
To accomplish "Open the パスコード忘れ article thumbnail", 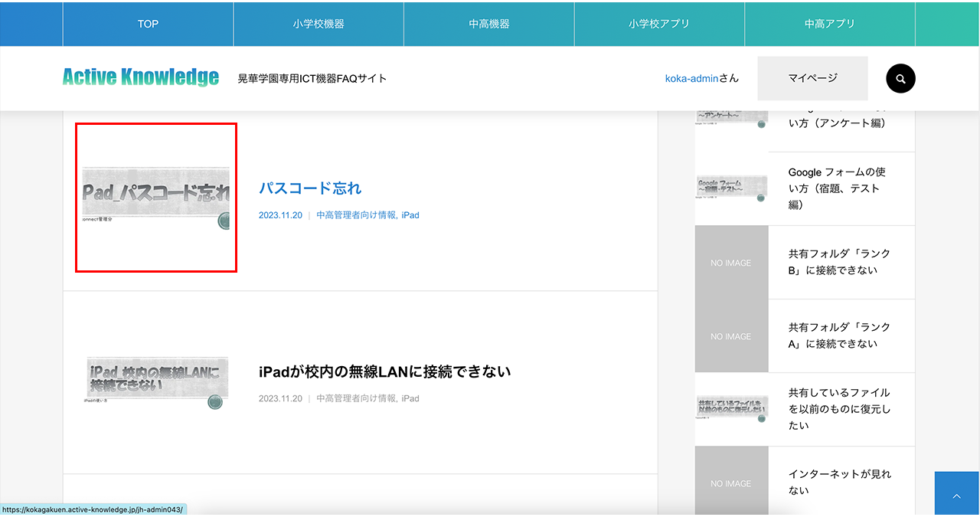I will pyautogui.click(x=156, y=198).
